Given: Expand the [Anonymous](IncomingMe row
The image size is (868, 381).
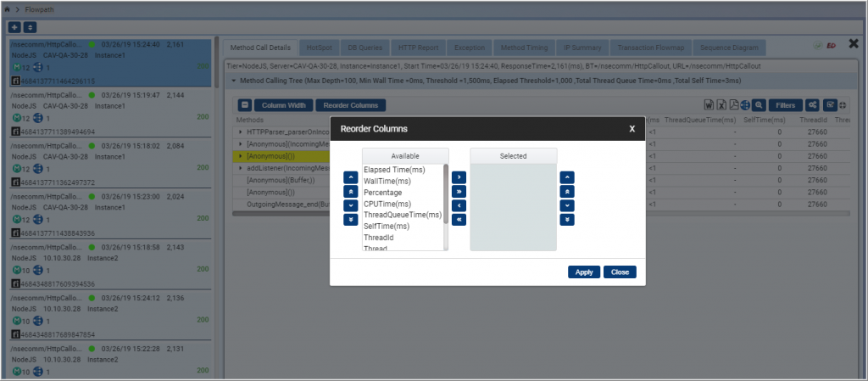Looking at the screenshot, I should [x=241, y=144].
